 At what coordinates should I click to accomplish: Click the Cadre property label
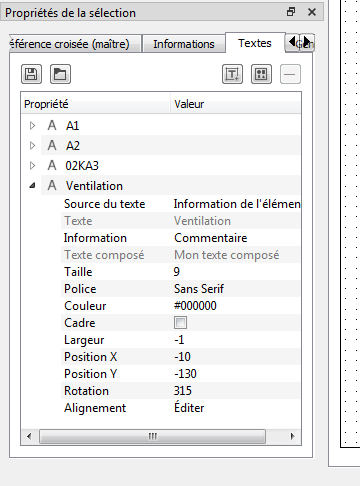(80, 323)
